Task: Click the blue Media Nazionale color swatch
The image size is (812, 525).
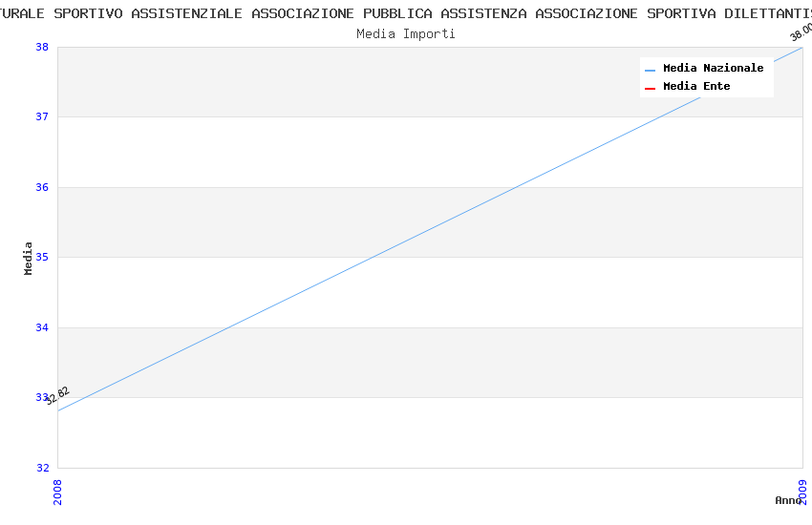Action: [x=651, y=70]
